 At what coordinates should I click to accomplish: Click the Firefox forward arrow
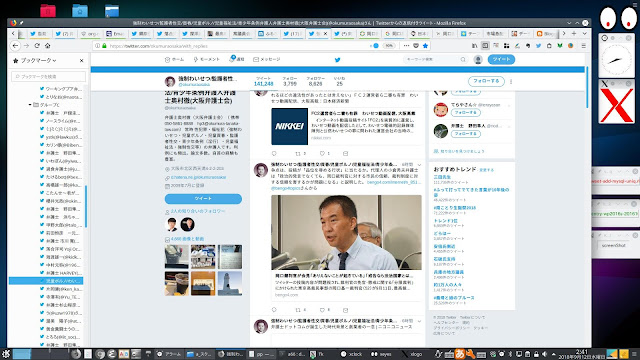coord(27,46)
